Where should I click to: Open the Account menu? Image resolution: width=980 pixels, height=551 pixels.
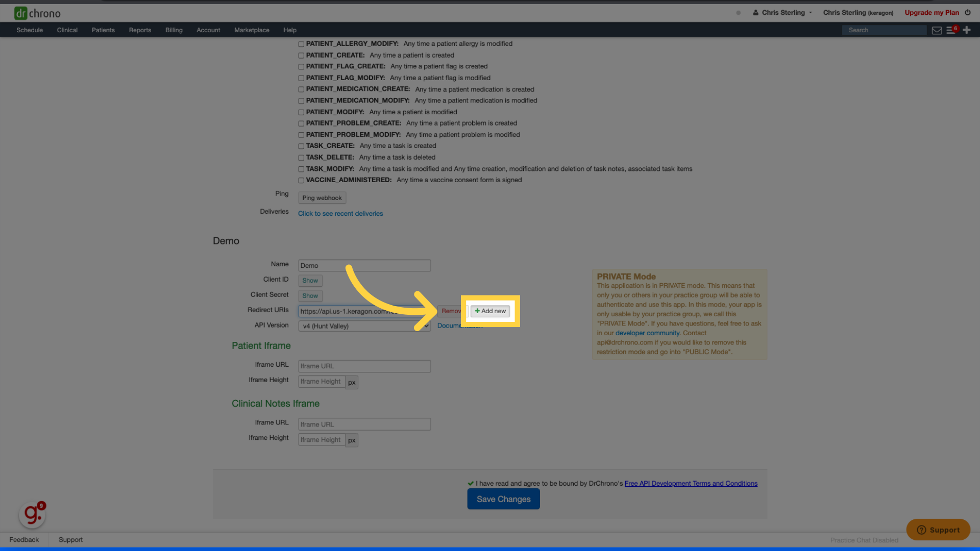pyautogui.click(x=208, y=30)
